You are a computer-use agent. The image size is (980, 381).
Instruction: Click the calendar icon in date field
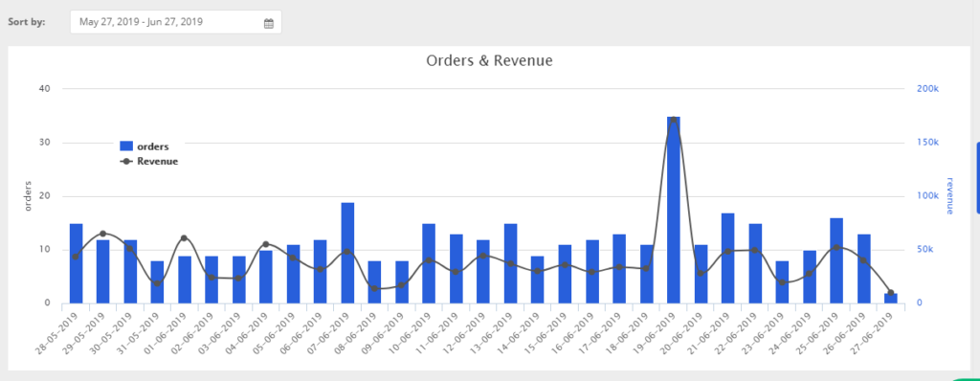click(269, 24)
